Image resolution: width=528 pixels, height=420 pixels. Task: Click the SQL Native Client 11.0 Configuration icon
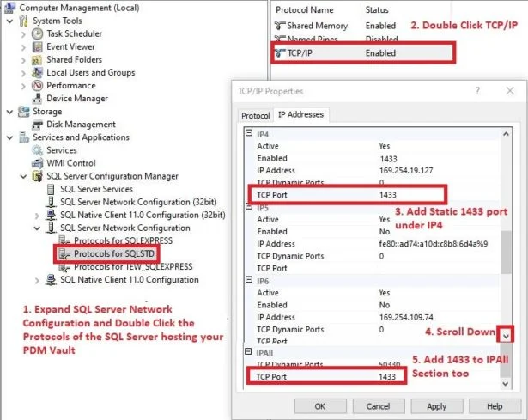click(x=51, y=280)
